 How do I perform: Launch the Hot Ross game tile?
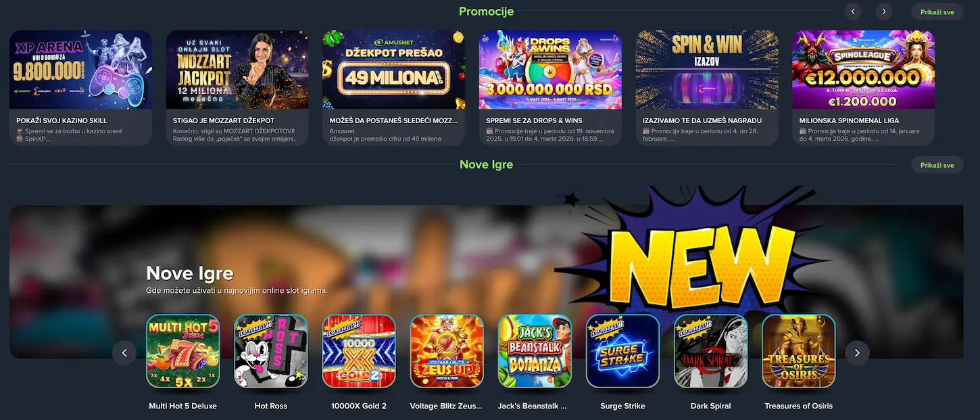tap(271, 351)
